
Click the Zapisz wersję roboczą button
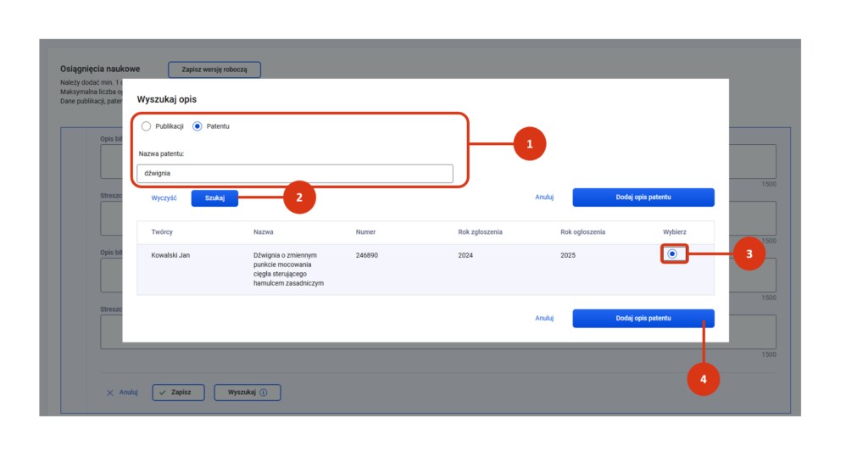click(214, 70)
